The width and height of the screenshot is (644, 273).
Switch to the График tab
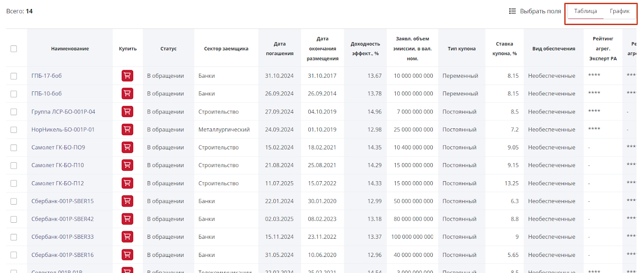619,11
